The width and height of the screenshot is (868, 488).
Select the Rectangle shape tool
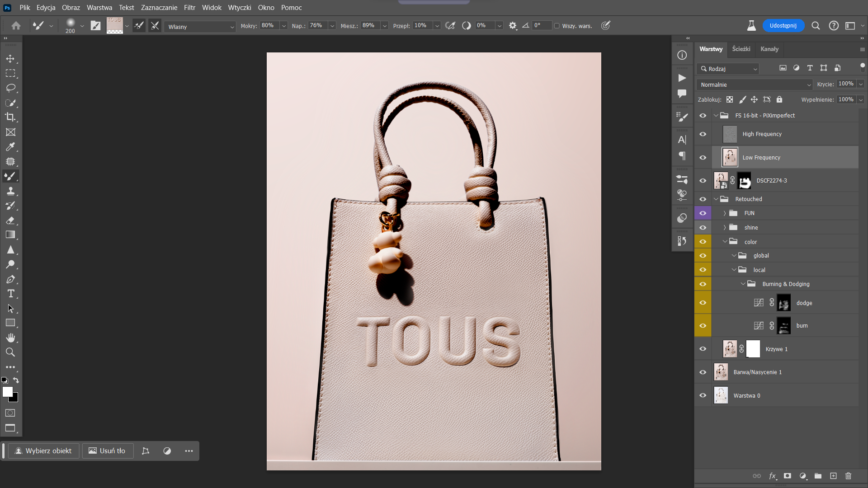[x=10, y=323]
